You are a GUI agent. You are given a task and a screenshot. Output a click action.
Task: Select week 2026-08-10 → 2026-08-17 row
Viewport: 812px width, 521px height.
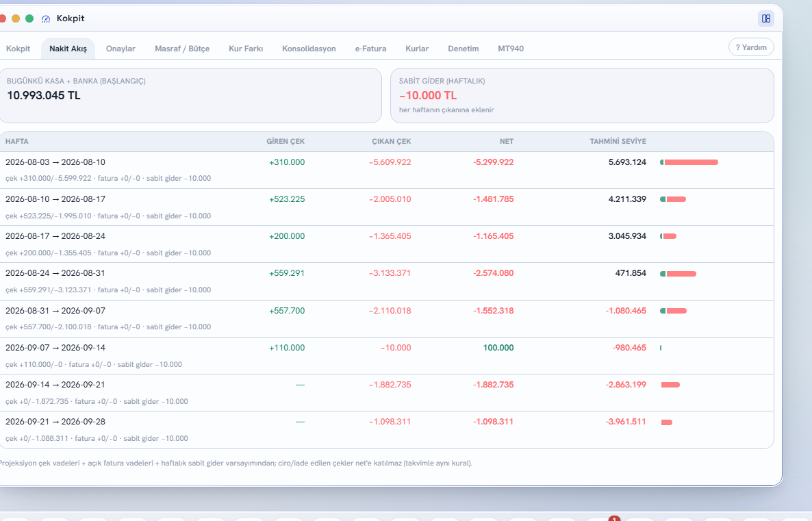pos(387,207)
